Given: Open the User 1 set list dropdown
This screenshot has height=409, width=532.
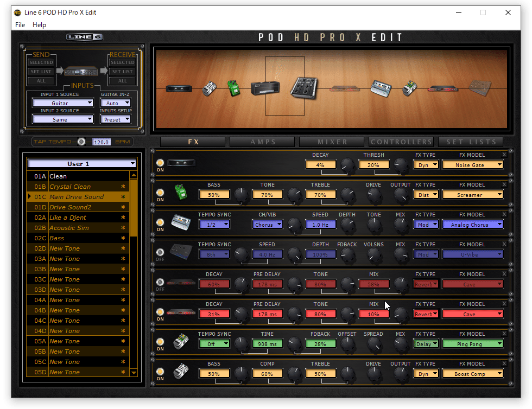Looking at the screenshot, I should point(82,163).
